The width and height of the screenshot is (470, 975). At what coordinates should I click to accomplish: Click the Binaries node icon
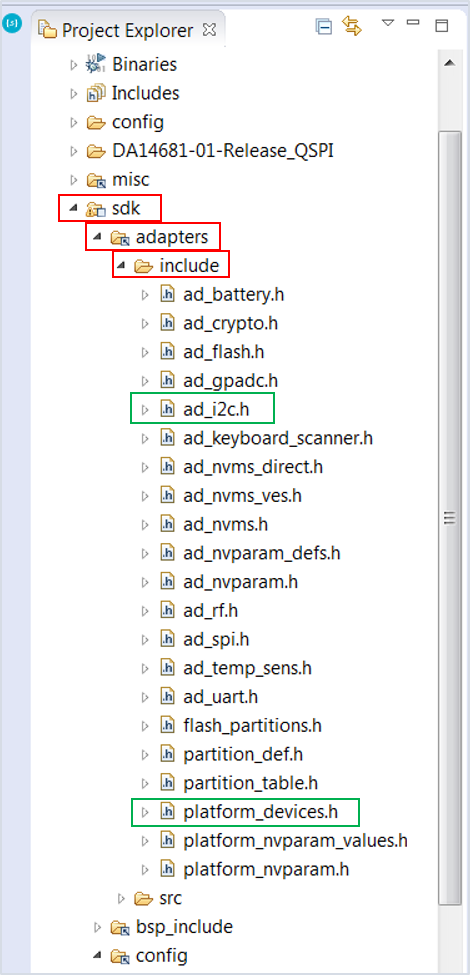96,63
